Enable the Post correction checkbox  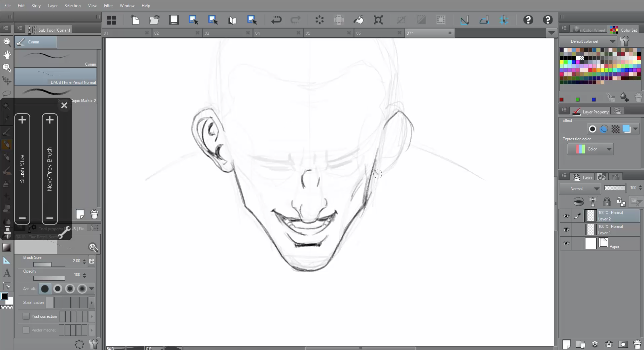(26, 316)
